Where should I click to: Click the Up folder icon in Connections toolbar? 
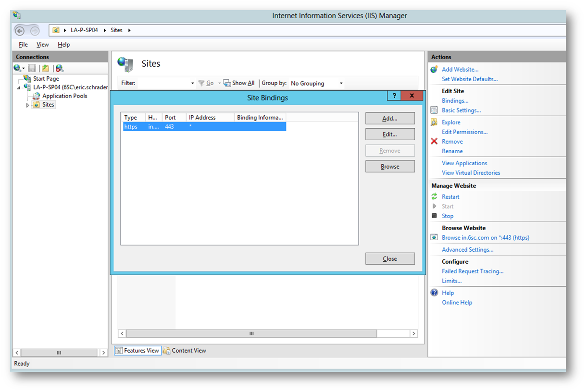45,68
